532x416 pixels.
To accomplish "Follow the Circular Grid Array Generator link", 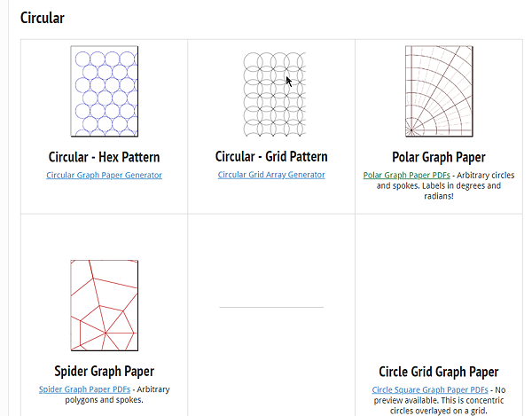I will 271,175.
